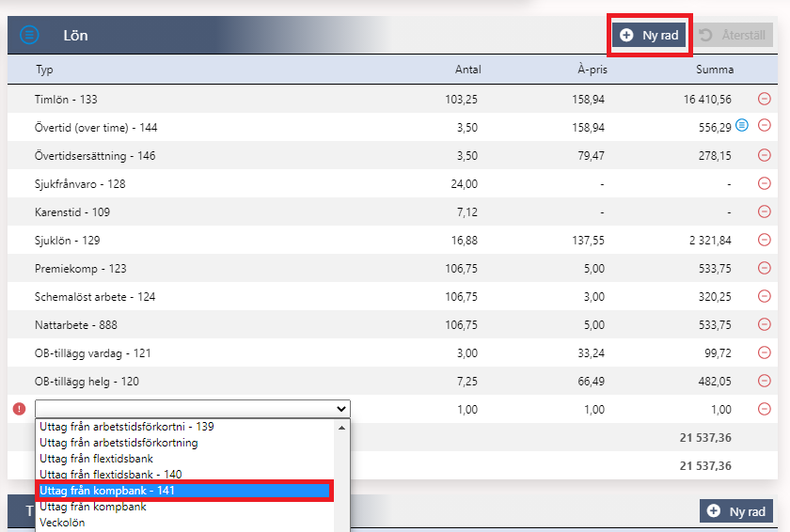Collapse the salary type dropdown arrow
790x532 pixels.
(341, 409)
